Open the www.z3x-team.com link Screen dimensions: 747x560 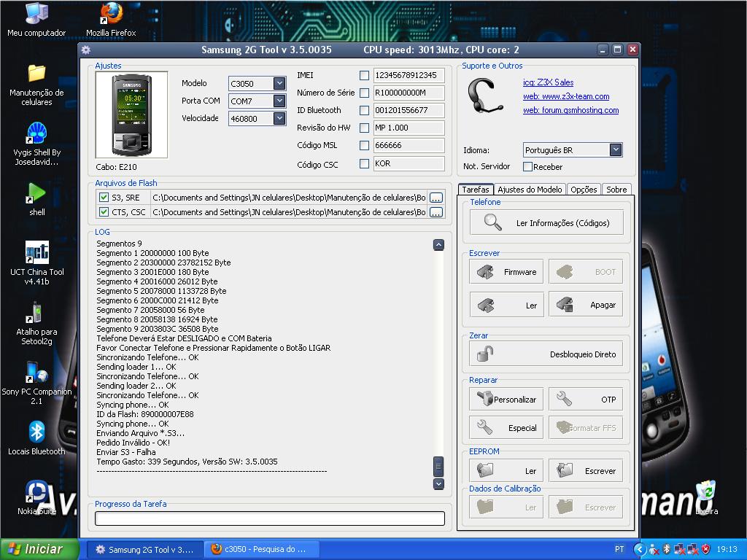[x=566, y=96]
